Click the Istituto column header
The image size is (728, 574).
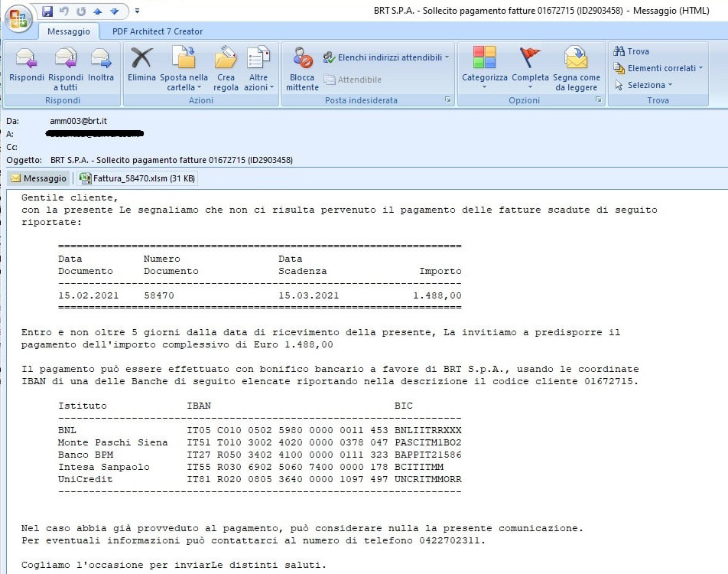tap(82, 406)
